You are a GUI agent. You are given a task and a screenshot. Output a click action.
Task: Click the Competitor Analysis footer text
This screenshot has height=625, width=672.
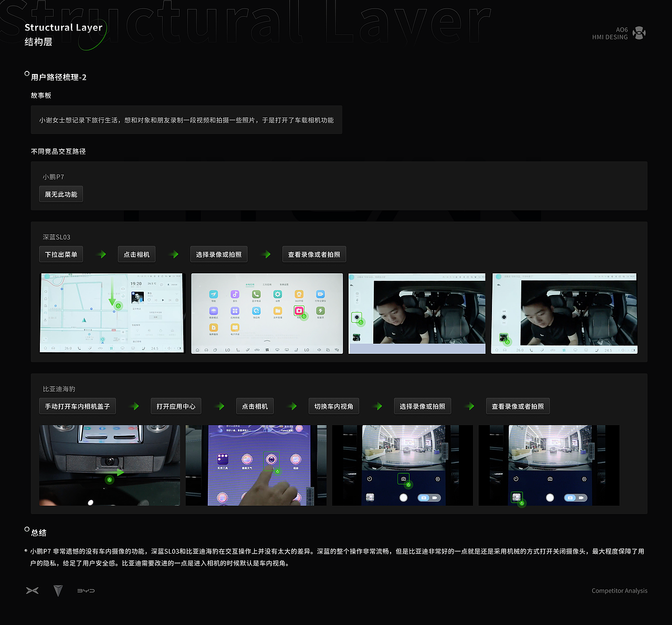pos(619,591)
